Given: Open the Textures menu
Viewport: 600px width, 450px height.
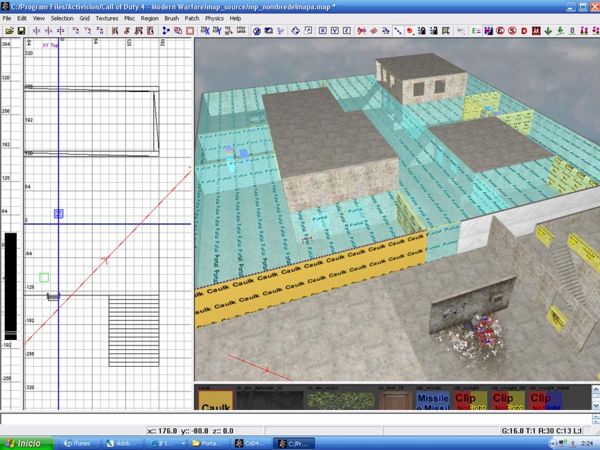Looking at the screenshot, I should [107, 18].
